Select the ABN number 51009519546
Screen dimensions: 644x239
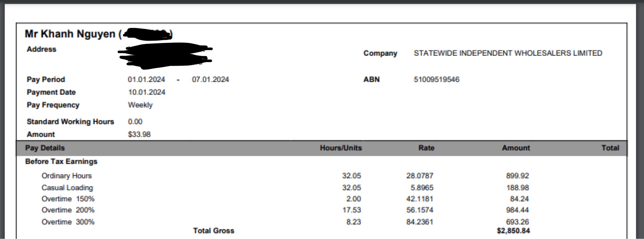(x=436, y=79)
